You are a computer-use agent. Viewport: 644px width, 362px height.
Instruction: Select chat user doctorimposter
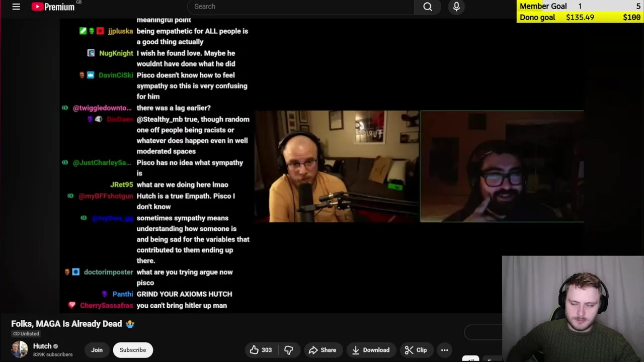click(x=109, y=272)
